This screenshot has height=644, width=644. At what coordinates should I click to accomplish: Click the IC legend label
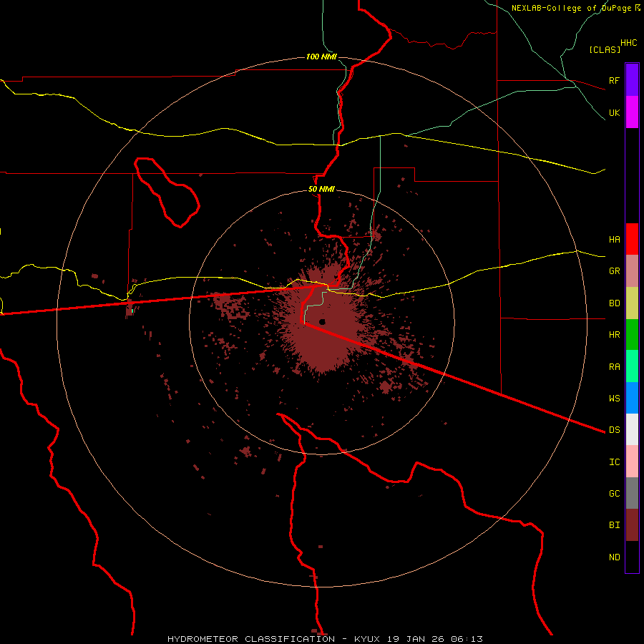click(x=614, y=462)
